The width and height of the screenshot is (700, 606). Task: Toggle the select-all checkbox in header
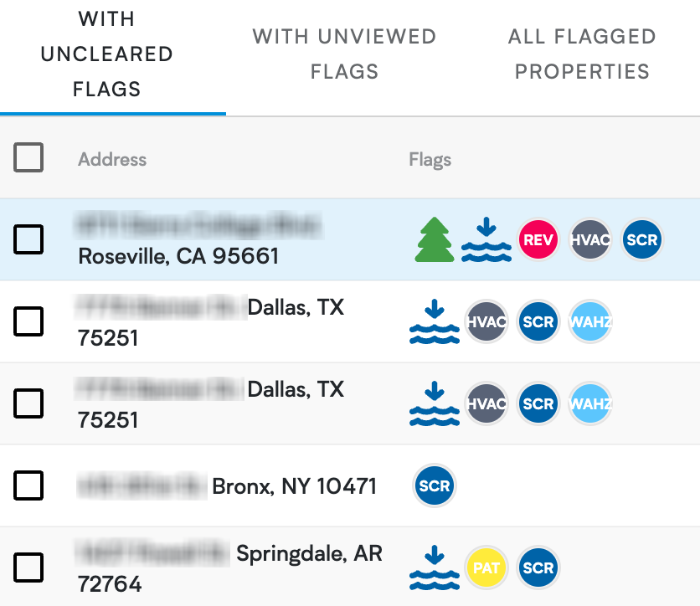28,157
